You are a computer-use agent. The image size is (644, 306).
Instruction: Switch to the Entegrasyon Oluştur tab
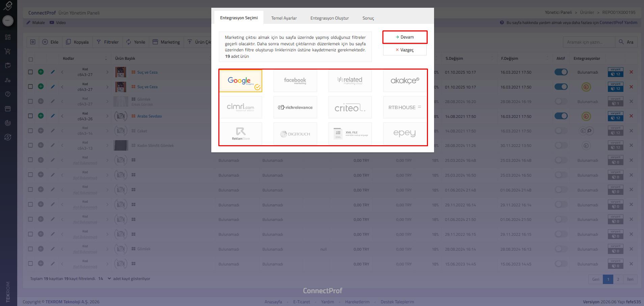point(330,18)
